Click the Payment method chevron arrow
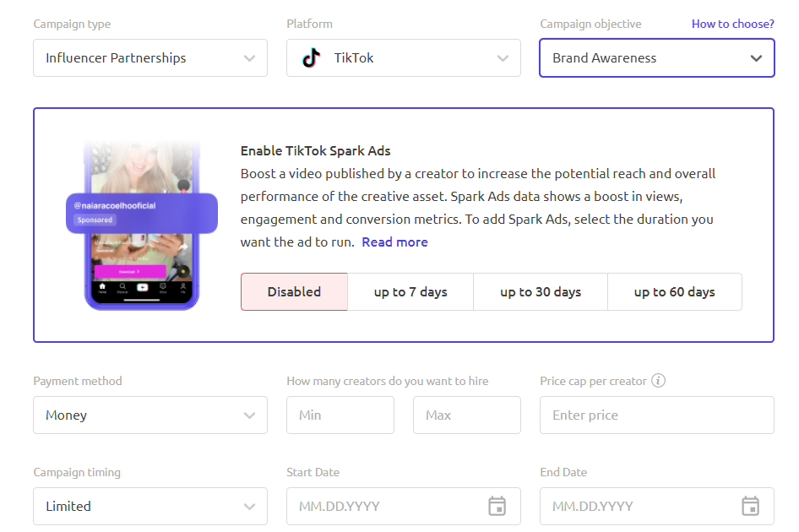799x532 pixels. click(x=249, y=415)
